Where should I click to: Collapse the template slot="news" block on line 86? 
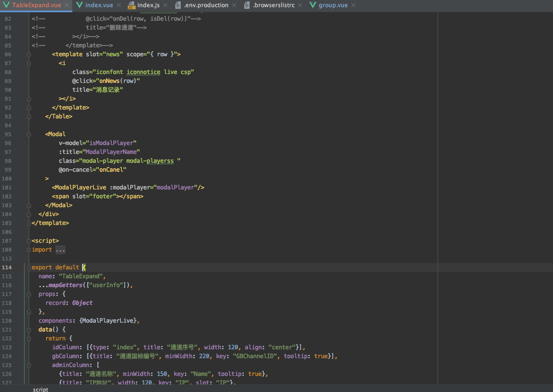click(29, 55)
